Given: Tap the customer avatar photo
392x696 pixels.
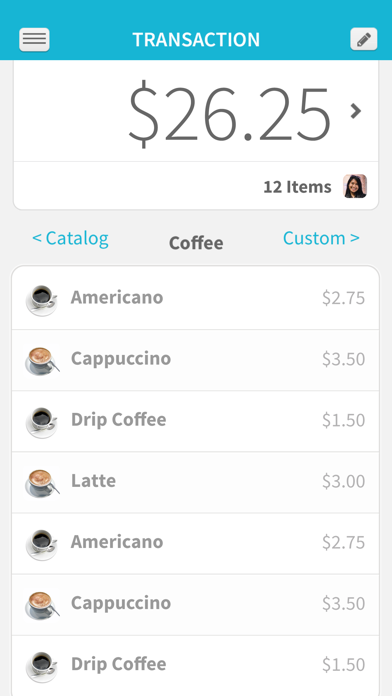Looking at the screenshot, I should pyautogui.click(x=355, y=186).
